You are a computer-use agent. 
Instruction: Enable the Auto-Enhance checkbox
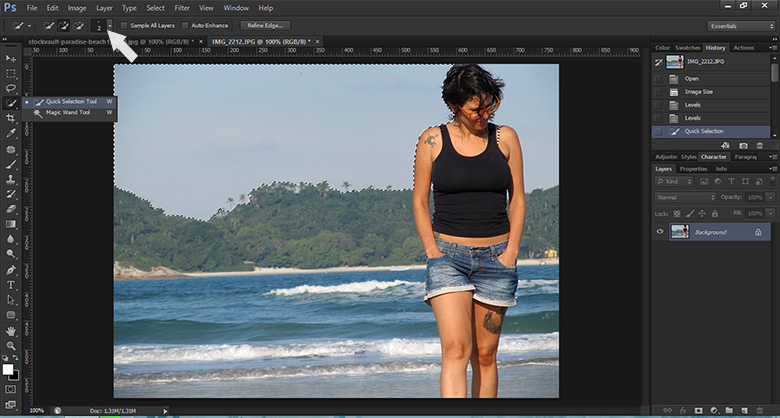(x=185, y=25)
